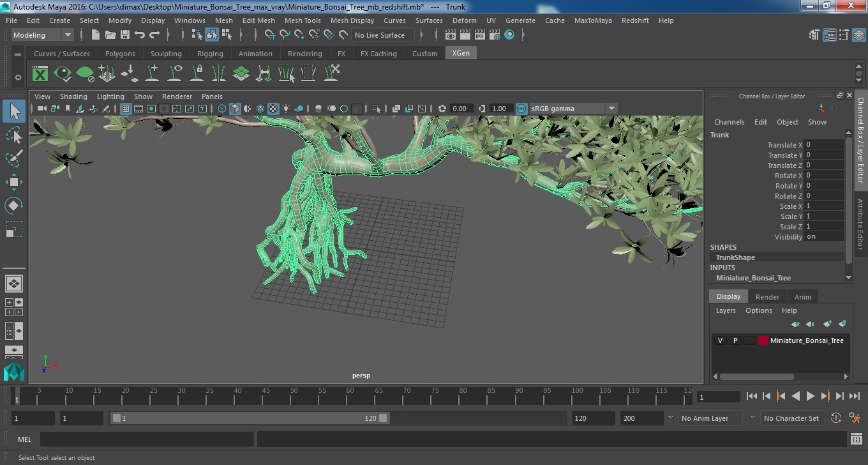Click the red layer color swatch
Screen dimensions: 868x465
(x=763, y=340)
